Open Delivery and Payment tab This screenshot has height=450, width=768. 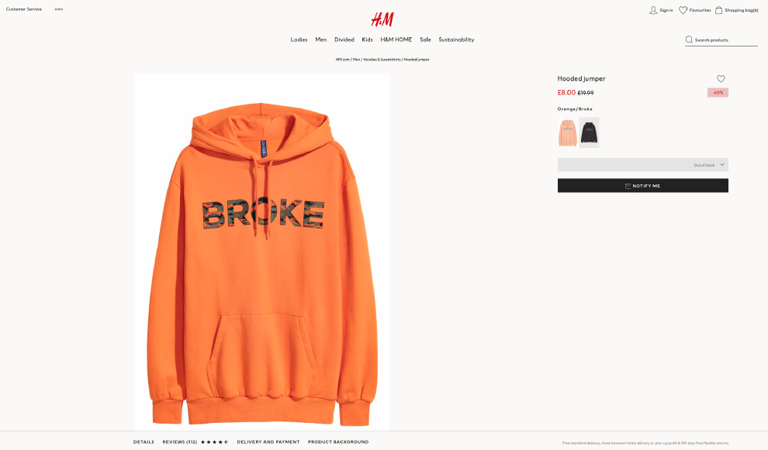(268, 442)
